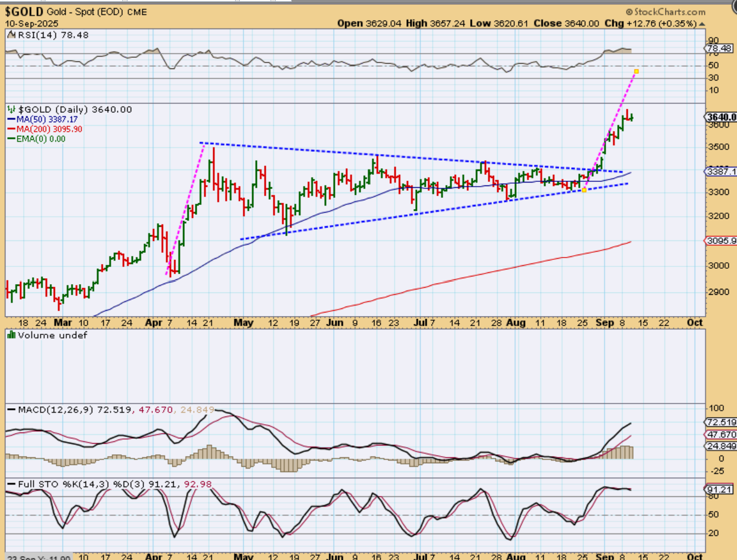Click the 90 level on RSI axis
737x560 pixels.
tap(713, 40)
